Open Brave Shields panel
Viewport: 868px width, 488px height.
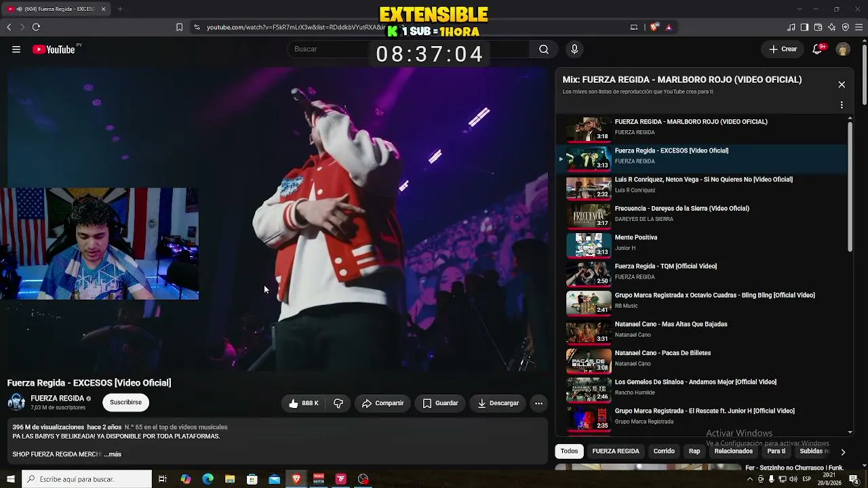(654, 27)
